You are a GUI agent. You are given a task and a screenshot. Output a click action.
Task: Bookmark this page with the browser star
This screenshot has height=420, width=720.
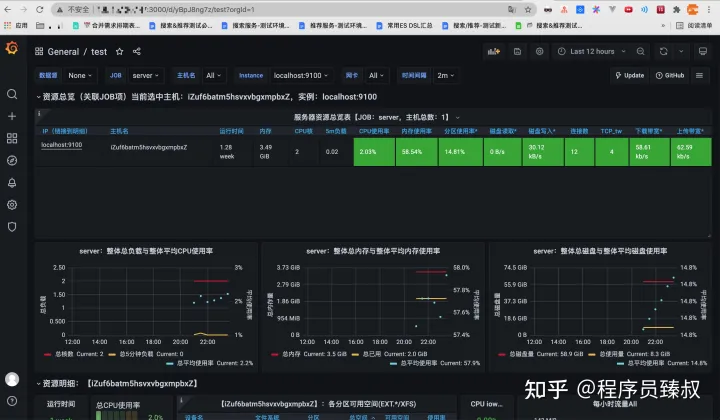click(x=528, y=9)
